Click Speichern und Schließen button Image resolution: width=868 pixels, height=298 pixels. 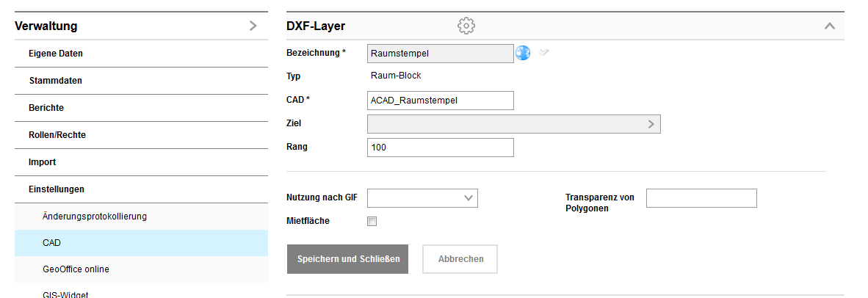coord(347,259)
